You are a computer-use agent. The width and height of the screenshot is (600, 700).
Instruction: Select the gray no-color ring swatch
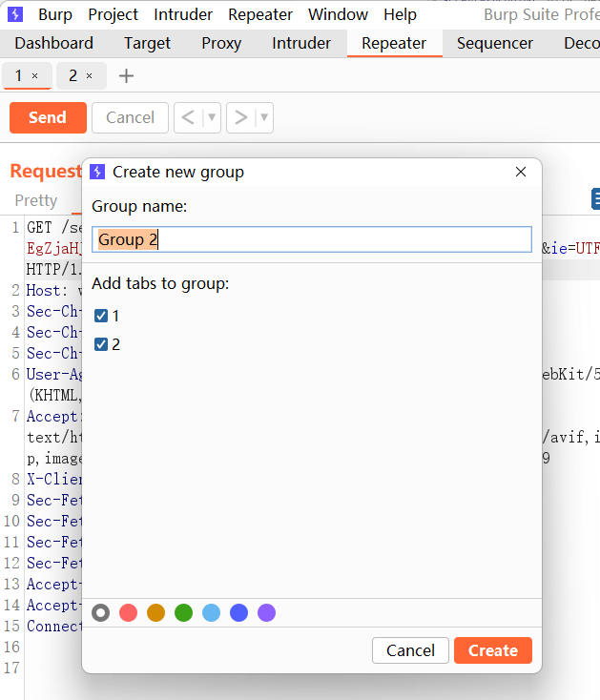[100, 613]
